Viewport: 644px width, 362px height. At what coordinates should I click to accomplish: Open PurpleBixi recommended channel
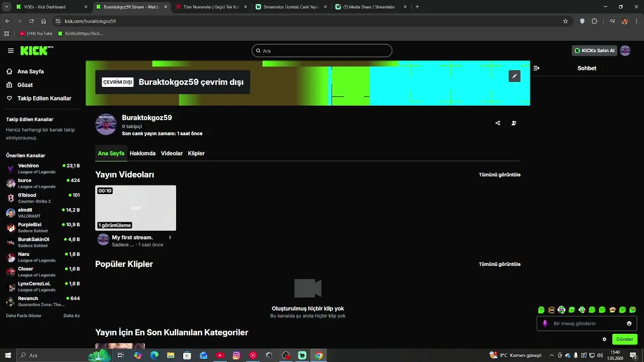click(43, 227)
